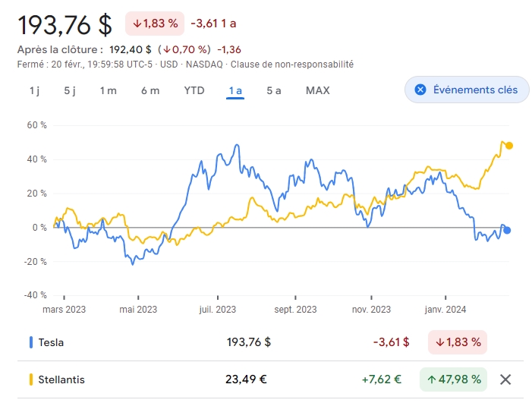Click the yellow Stellantis endpoint dot on chart

coord(508,146)
